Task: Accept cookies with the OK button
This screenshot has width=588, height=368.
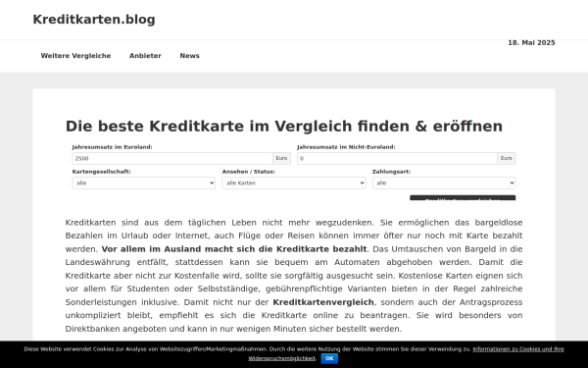Action: 329,358
